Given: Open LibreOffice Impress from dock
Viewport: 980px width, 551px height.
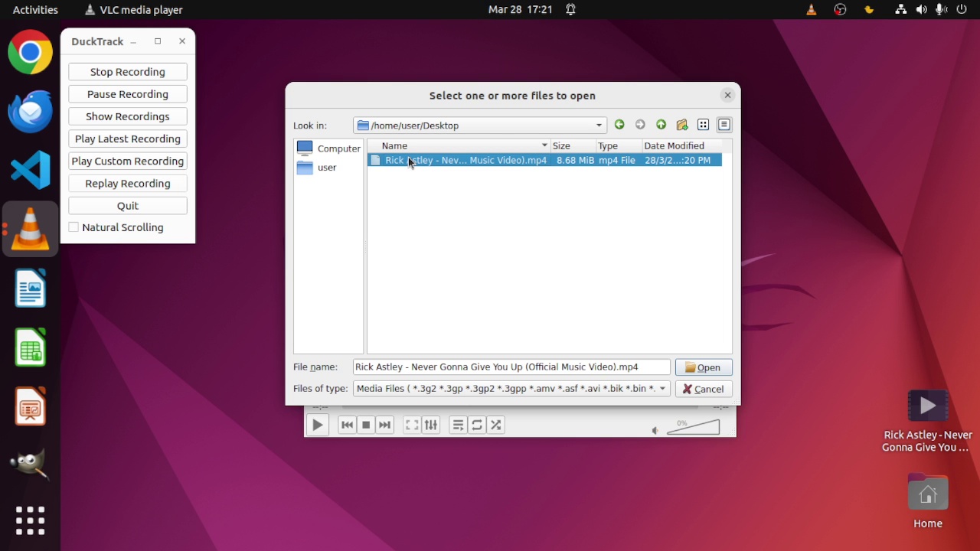Looking at the screenshot, I should (x=31, y=406).
